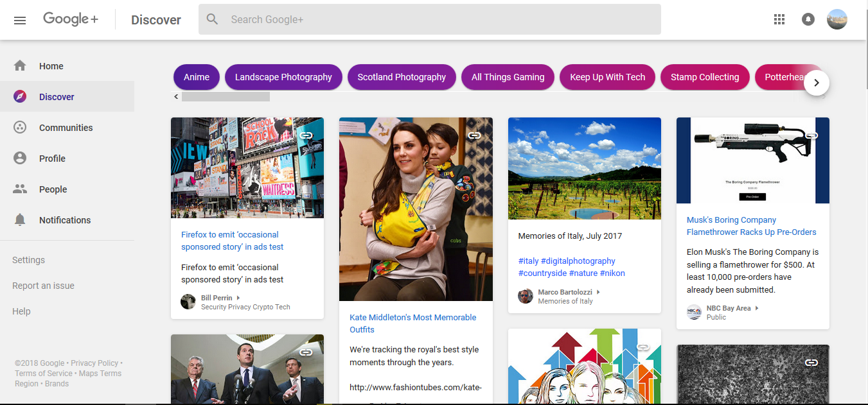
Task: Select the All Things Gaming chip
Action: click(508, 77)
